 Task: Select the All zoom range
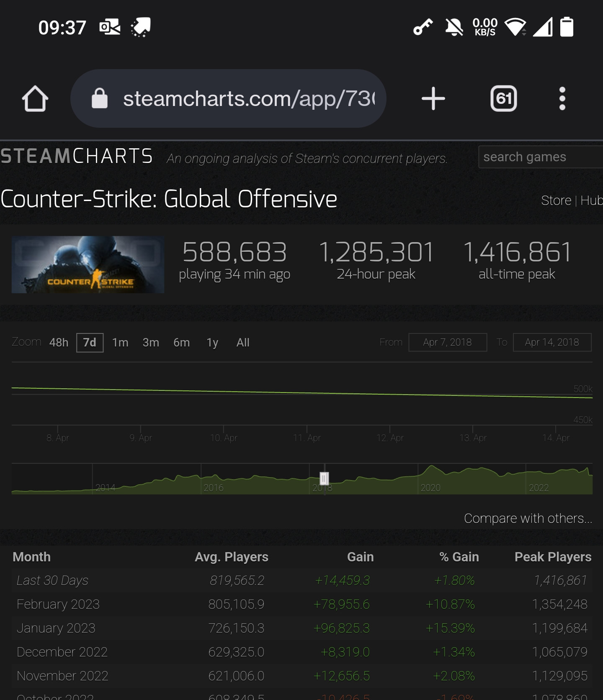point(243,343)
